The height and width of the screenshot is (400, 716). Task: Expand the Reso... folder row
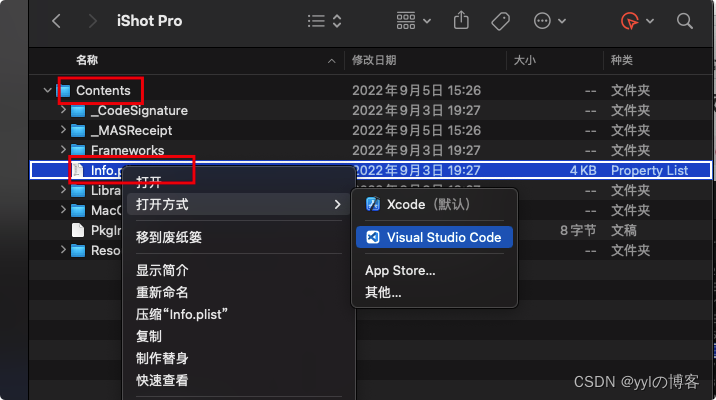click(x=63, y=250)
